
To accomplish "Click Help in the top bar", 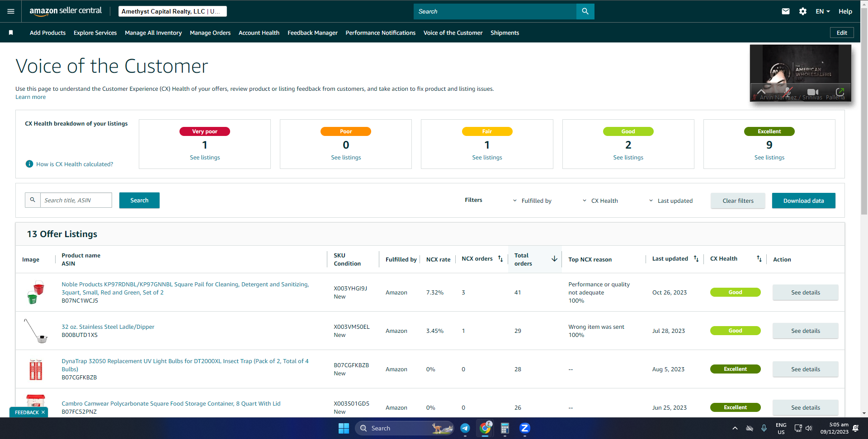I will click(845, 11).
